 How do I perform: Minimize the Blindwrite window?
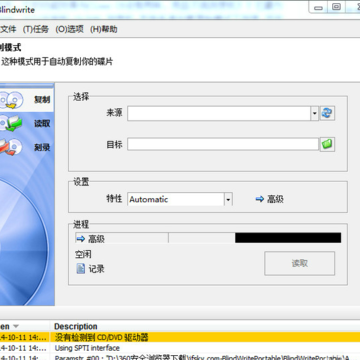tap(318, 7)
